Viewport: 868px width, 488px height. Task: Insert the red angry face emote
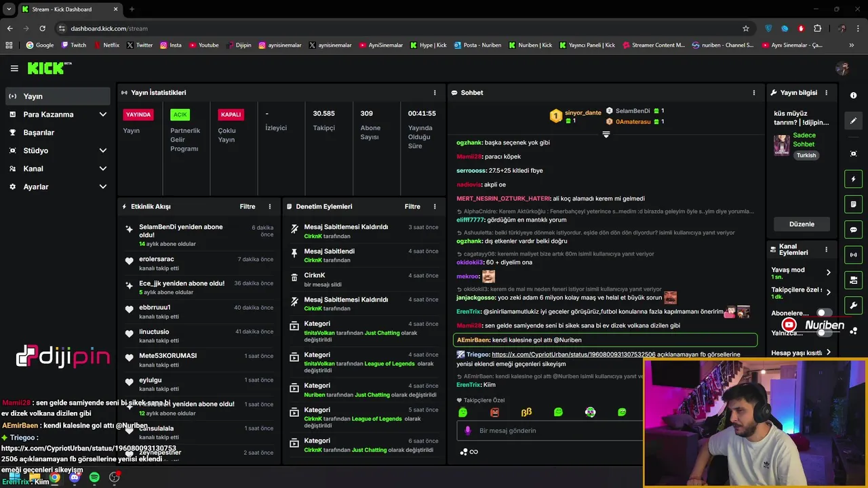pos(494,412)
